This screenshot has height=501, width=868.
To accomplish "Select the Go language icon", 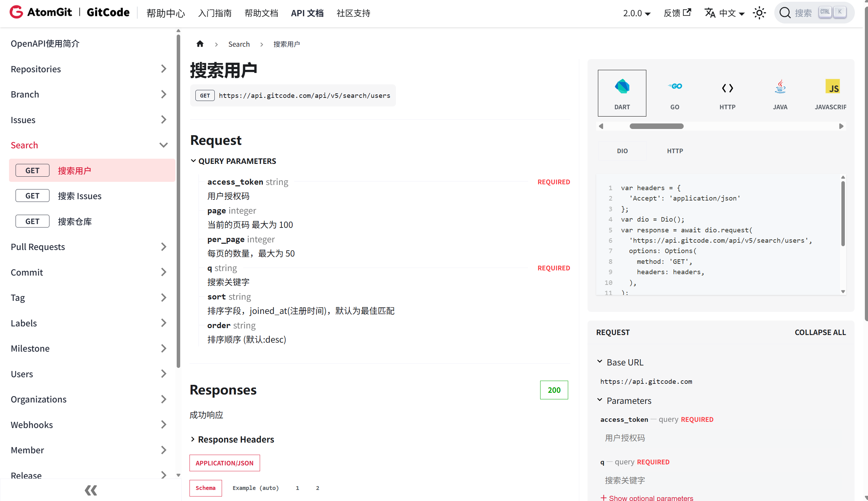I will tap(675, 86).
